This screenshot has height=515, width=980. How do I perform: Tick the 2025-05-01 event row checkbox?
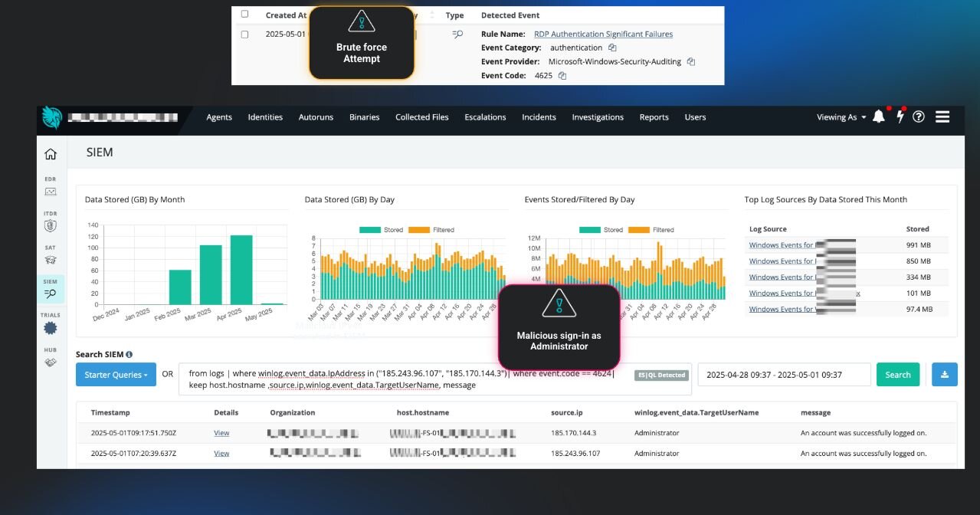point(244,34)
